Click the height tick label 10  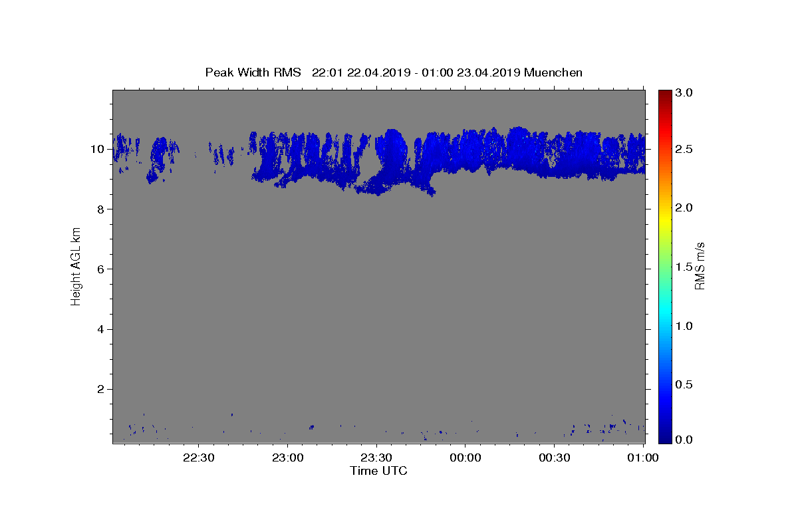click(98, 149)
